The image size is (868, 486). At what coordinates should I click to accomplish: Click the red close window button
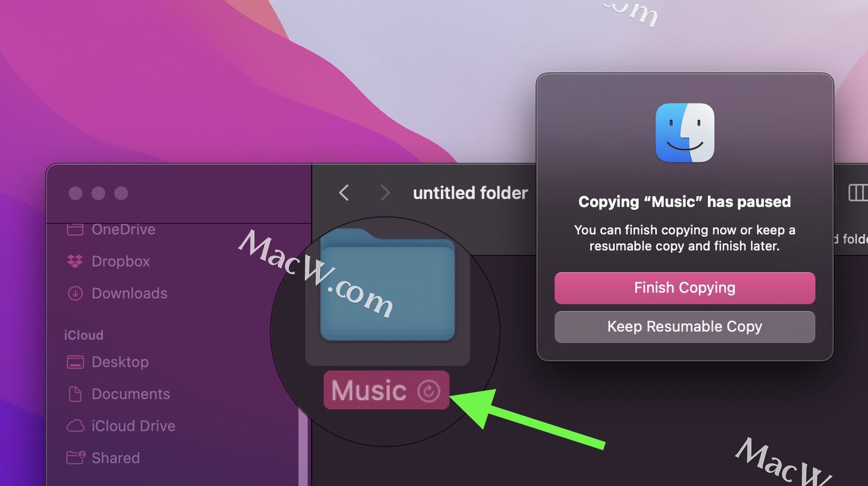pyautogui.click(x=75, y=193)
